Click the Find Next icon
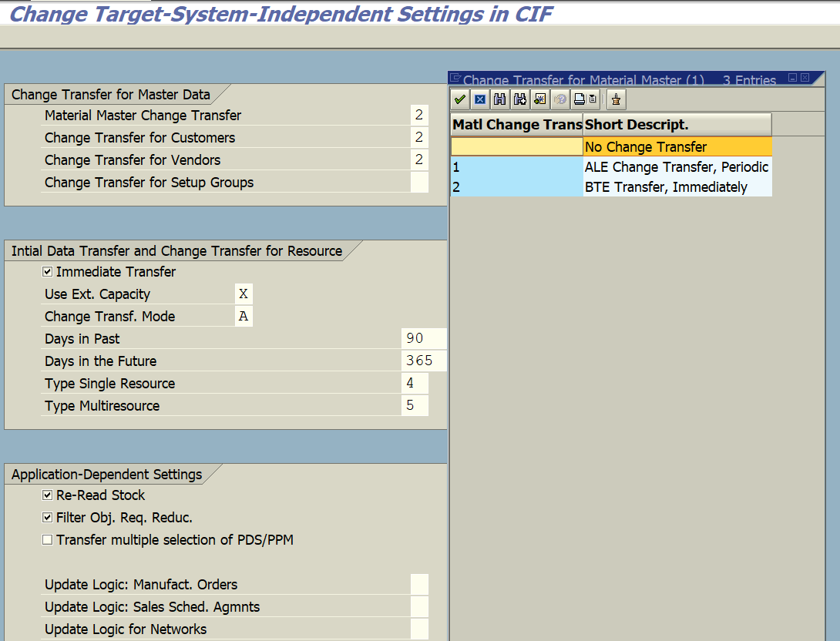Image resolution: width=840 pixels, height=641 pixels. (x=519, y=99)
